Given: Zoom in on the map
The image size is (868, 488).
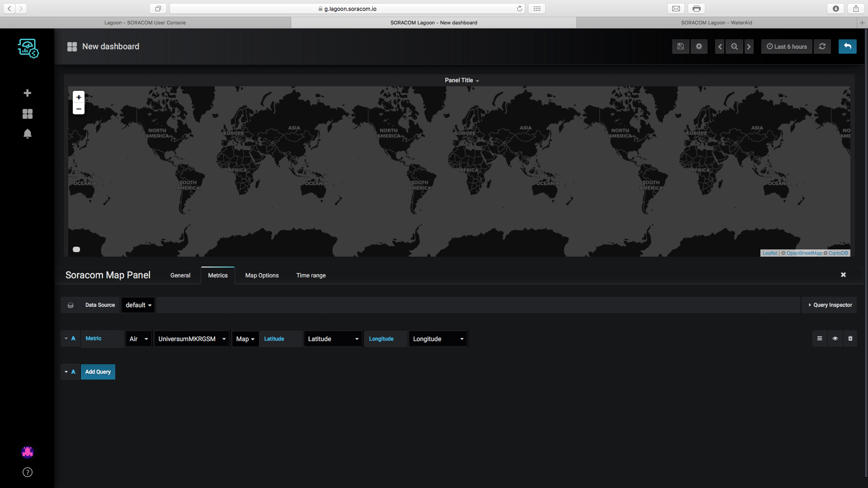Looking at the screenshot, I should pyautogui.click(x=79, y=97).
